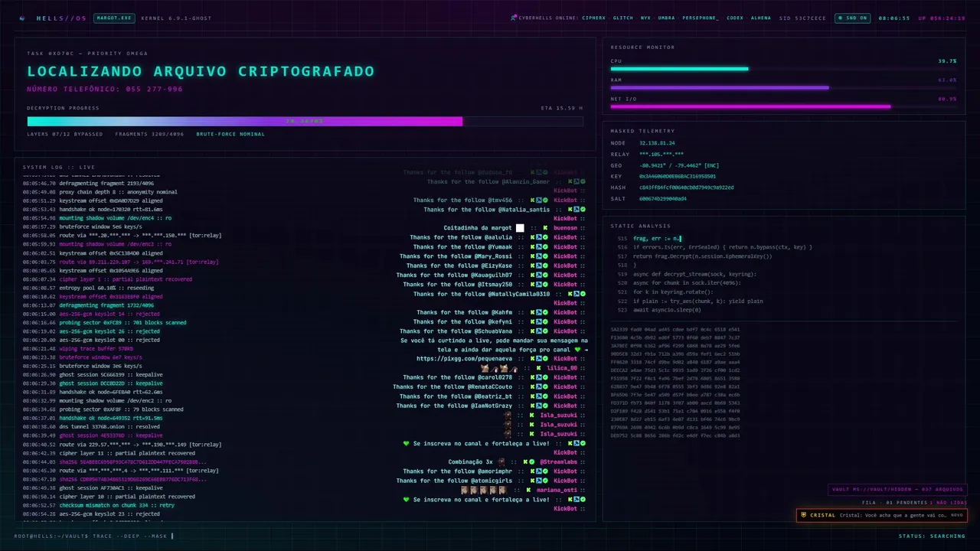
Task: Click the 'STATUS: SEARCHING' indicator
Action: pos(932,536)
